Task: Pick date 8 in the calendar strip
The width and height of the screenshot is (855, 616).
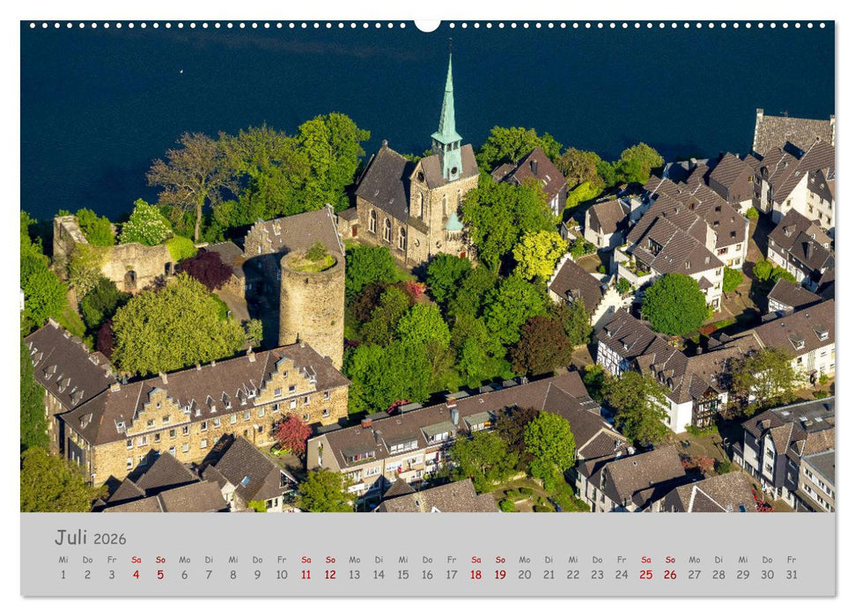Action: [233, 575]
